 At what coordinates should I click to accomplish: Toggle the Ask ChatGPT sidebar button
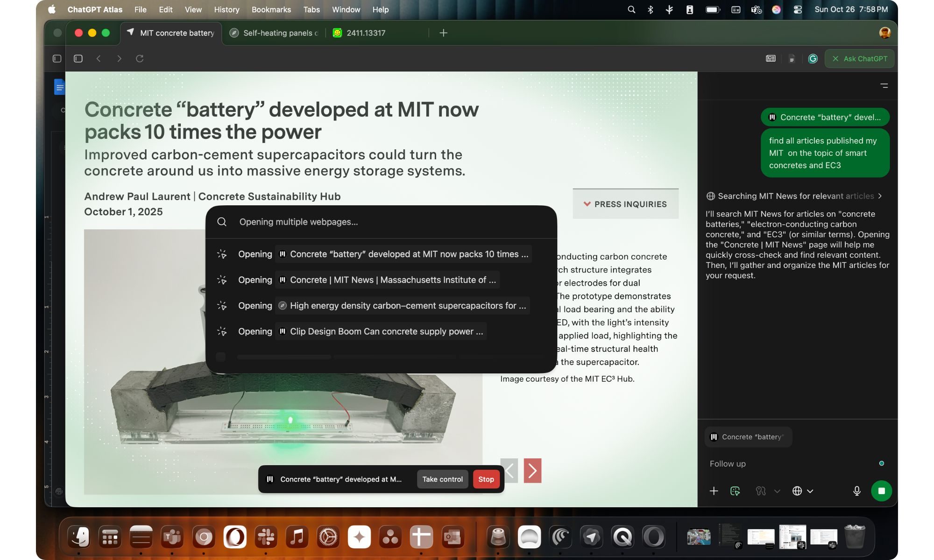click(859, 59)
